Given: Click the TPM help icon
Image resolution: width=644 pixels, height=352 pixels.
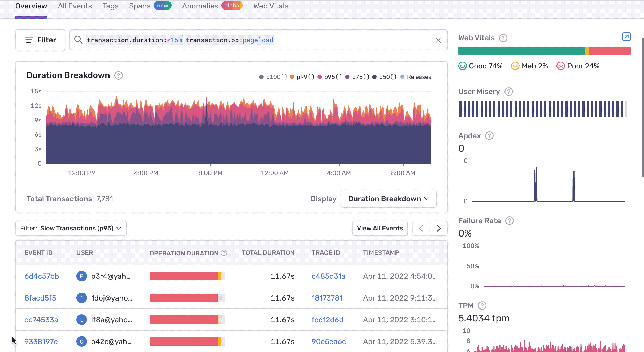Looking at the screenshot, I should (x=482, y=306).
